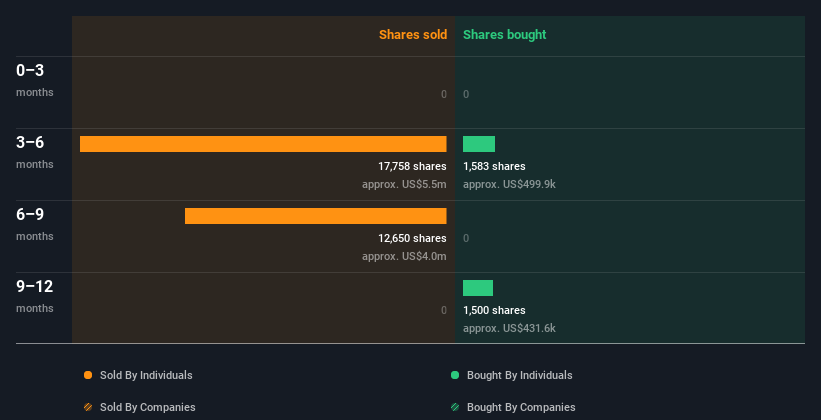The width and height of the screenshot is (821, 420).
Task: Click the 6–9 months shares bought zero
Action: click(x=466, y=238)
